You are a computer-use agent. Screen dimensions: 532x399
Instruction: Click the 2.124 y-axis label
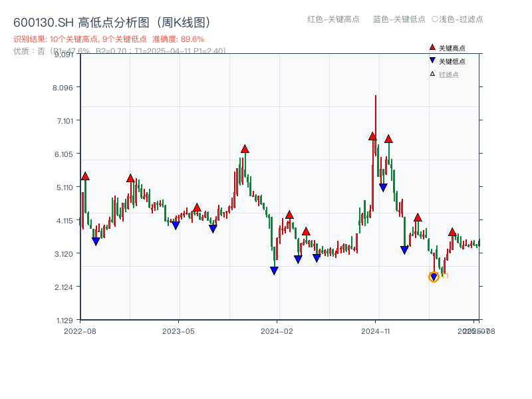click(64, 287)
